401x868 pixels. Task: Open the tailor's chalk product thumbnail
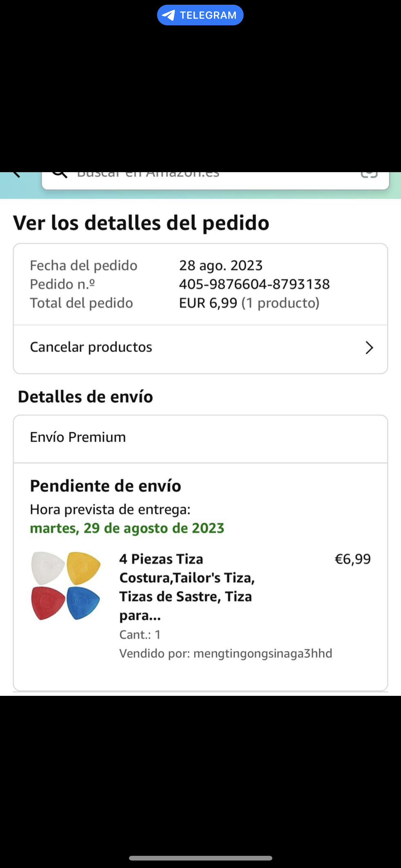pyautogui.click(x=66, y=586)
